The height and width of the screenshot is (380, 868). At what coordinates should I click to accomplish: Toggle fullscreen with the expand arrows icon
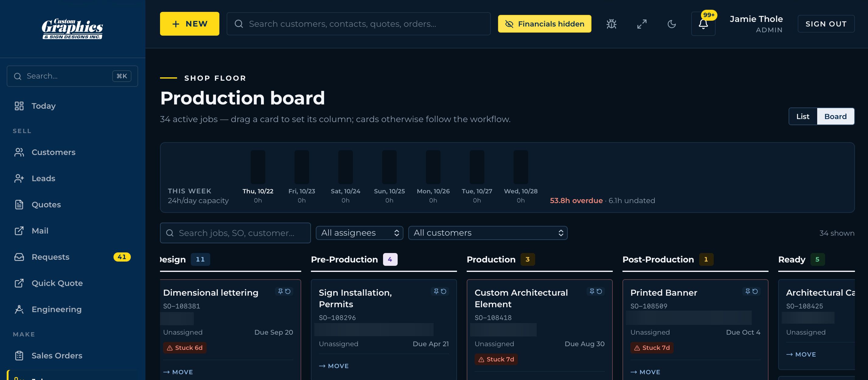point(642,24)
